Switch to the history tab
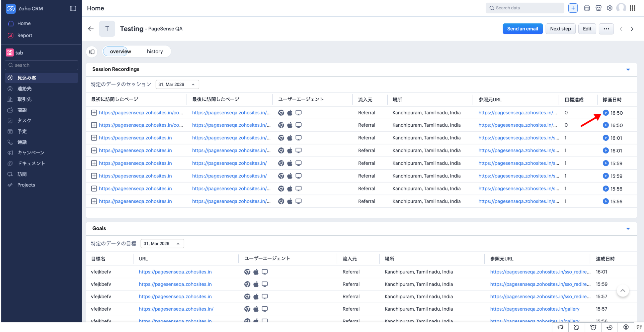Image resolution: width=644 pixels, height=332 pixels. (x=155, y=51)
